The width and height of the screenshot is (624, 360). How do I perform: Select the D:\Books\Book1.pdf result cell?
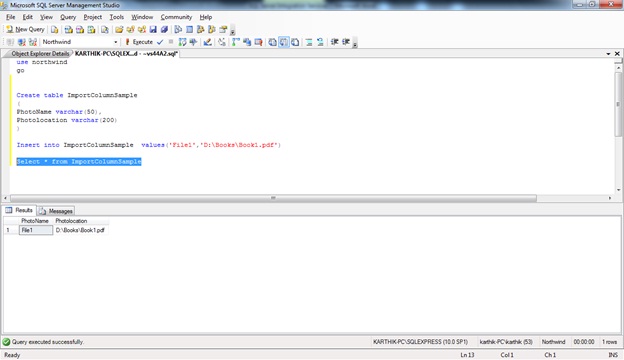pyautogui.click(x=81, y=230)
